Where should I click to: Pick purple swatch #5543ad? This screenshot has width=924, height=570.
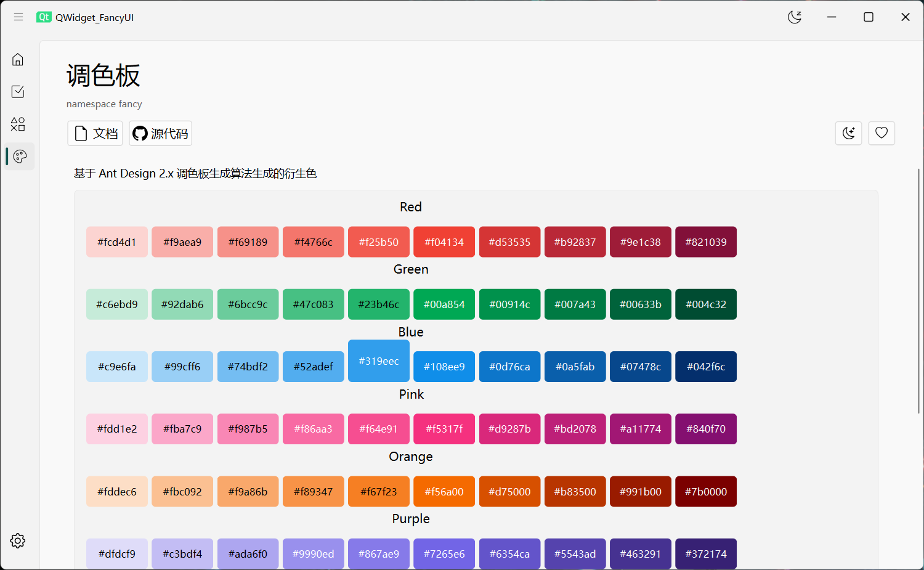tap(575, 554)
